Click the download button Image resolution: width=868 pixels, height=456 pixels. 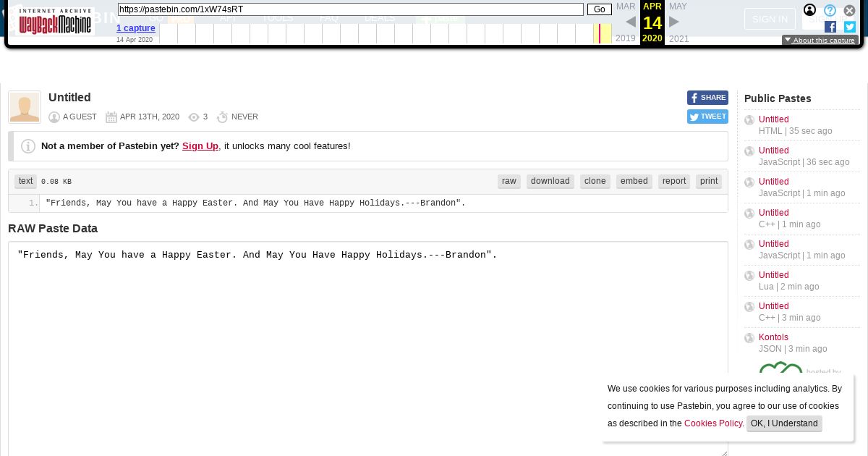coord(550,182)
